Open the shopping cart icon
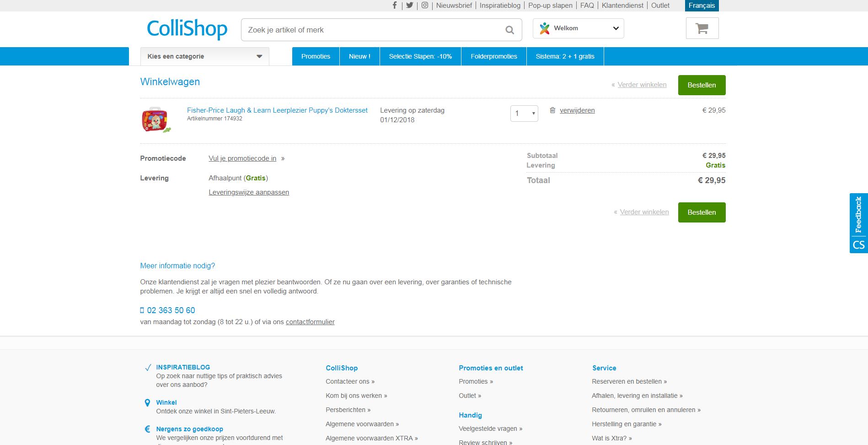868x445 pixels. pyautogui.click(x=702, y=28)
